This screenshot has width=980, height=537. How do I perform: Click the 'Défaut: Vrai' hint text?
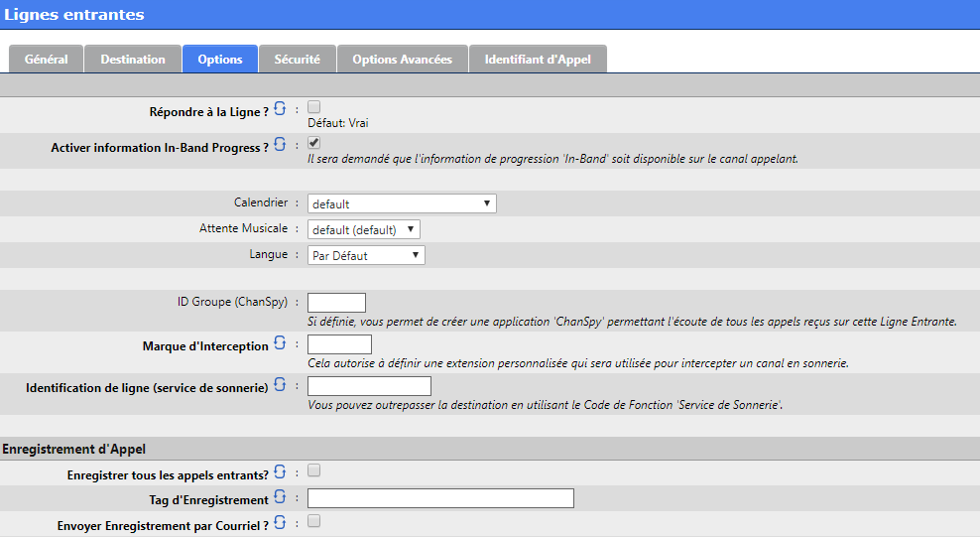[x=338, y=123]
